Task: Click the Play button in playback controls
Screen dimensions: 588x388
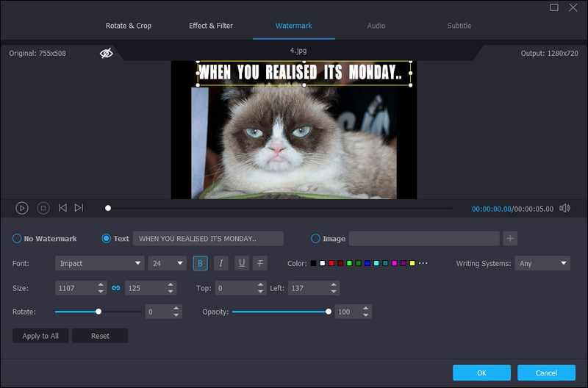Action: coord(22,208)
